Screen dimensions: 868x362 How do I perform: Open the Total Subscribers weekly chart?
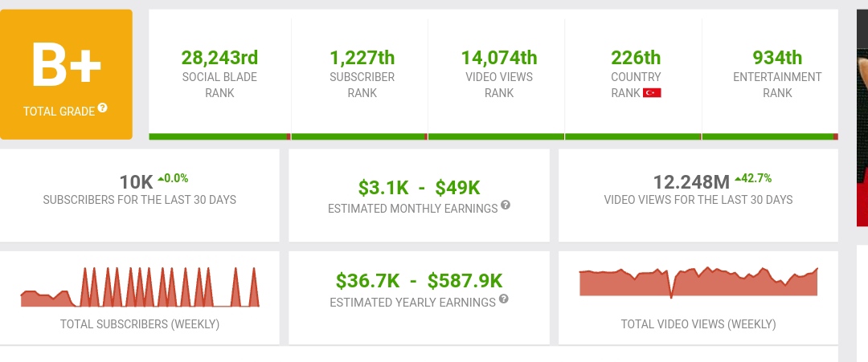pos(140,287)
